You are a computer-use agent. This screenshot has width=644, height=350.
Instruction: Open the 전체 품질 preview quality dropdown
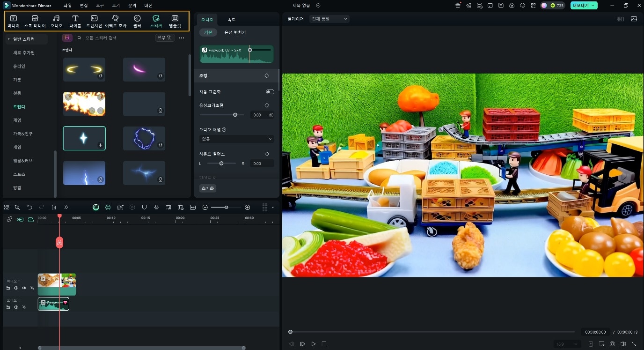pyautogui.click(x=329, y=19)
